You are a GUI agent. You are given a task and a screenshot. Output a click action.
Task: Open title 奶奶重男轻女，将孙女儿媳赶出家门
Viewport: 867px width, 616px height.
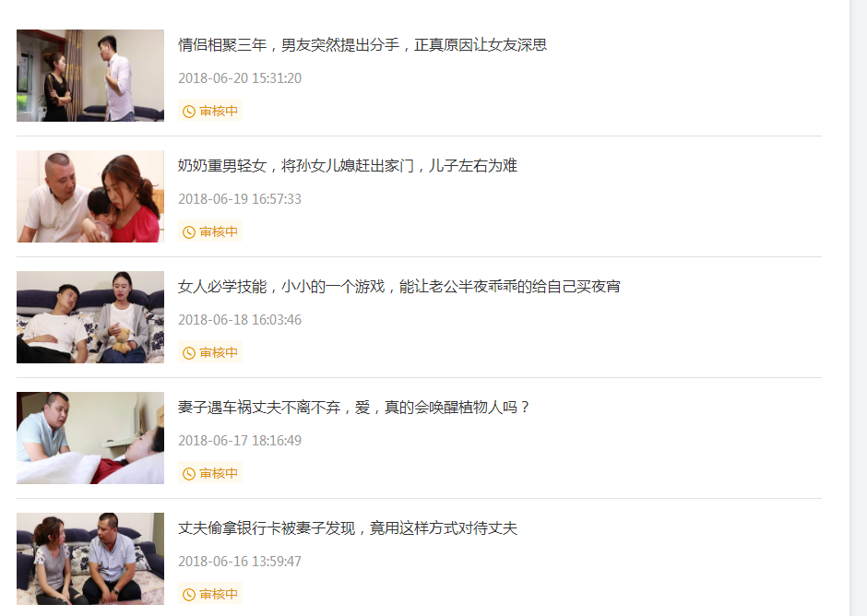coord(347,165)
